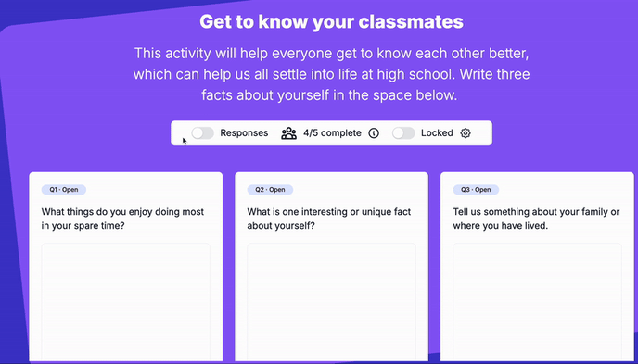Open the activity settings gear icon
The width and height of the screenshot is (638, 364).
coord(466,133)
